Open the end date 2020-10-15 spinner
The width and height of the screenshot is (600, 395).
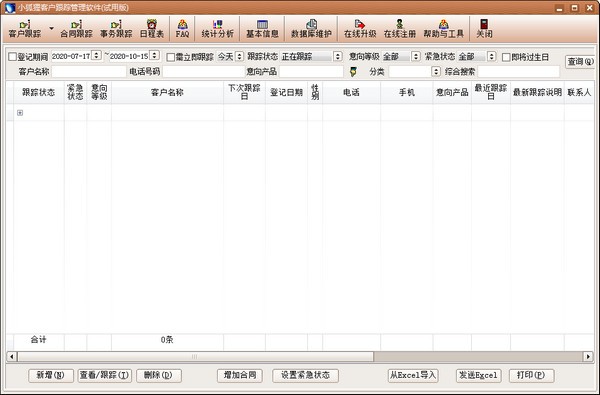coord(154,56)
